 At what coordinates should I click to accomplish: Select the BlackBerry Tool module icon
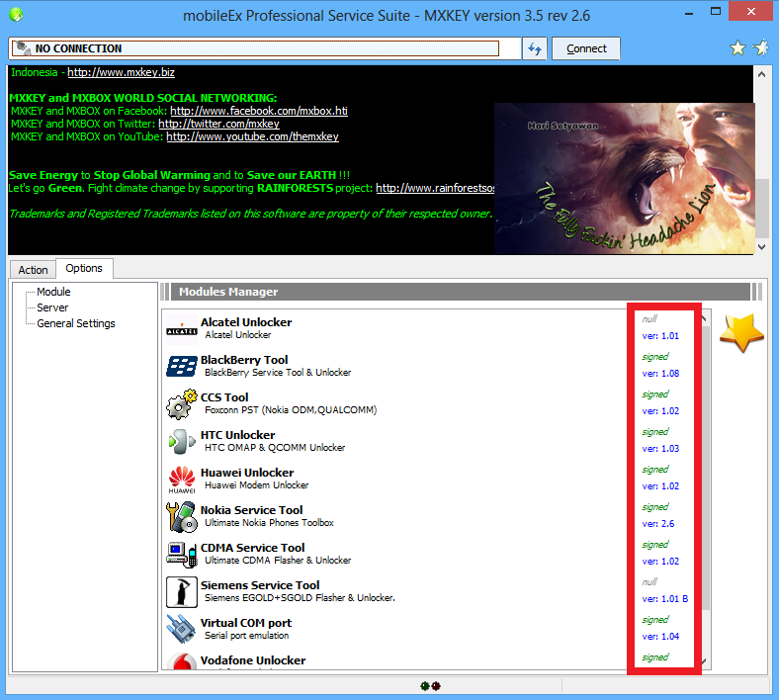pos(181,366)
